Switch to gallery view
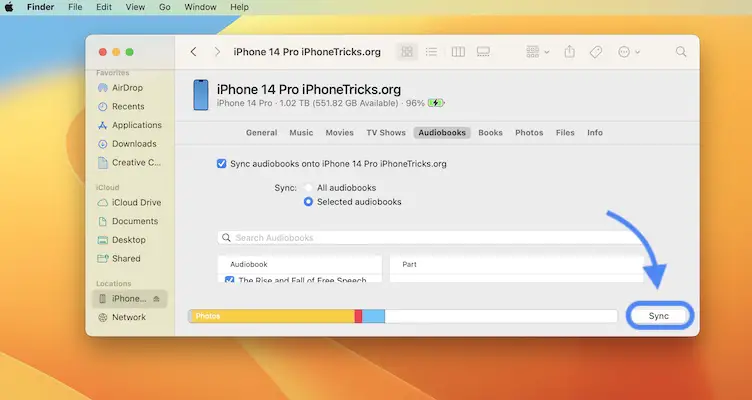 (484, 51)
